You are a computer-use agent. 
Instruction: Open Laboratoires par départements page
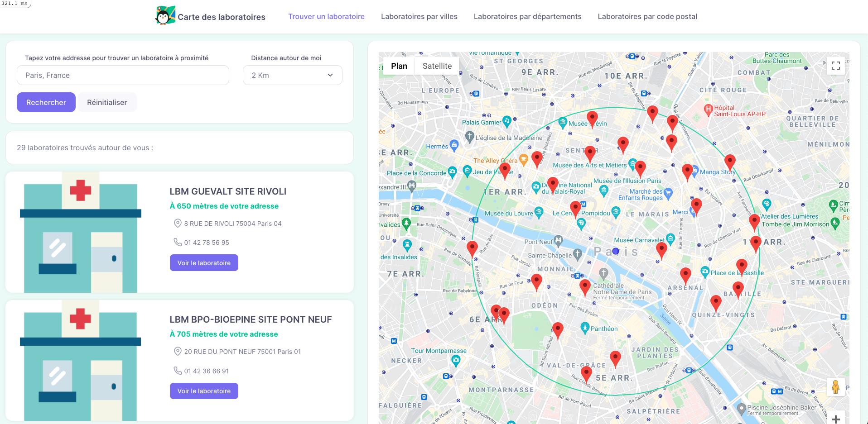tap(527, 17)
